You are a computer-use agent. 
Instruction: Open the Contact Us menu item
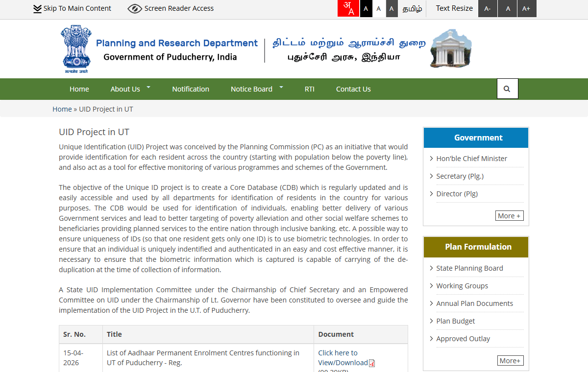pos(353,89)
